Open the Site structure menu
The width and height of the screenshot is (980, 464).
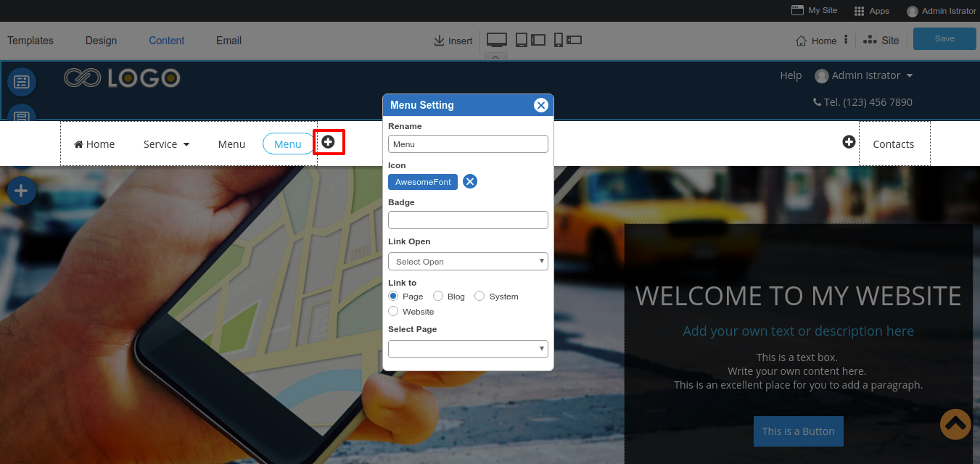pyautogui.click(x=881, y=41)
